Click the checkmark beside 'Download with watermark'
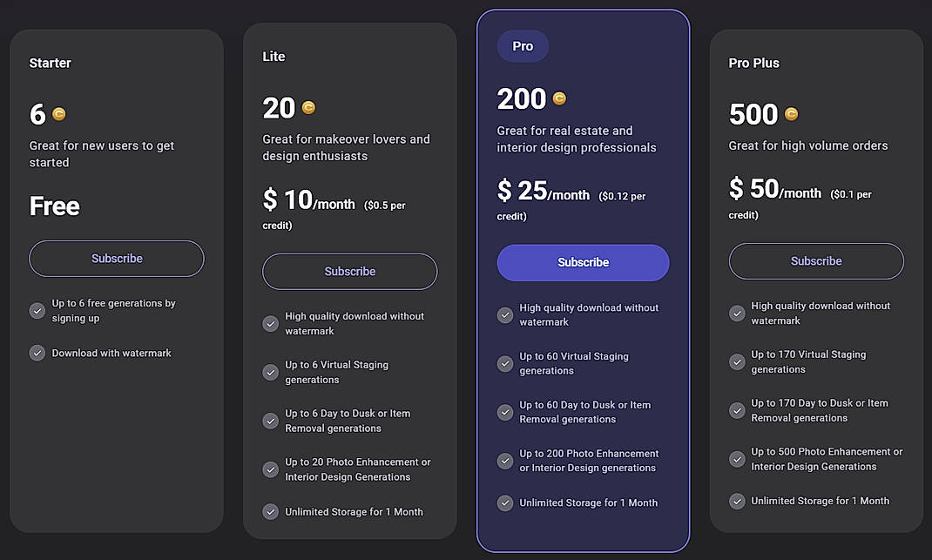This screenshot has width=932, height=560. [37, 353]
